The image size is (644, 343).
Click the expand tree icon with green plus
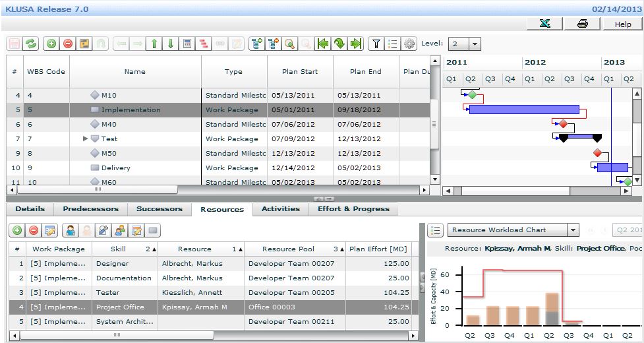(x=257, y=44)
